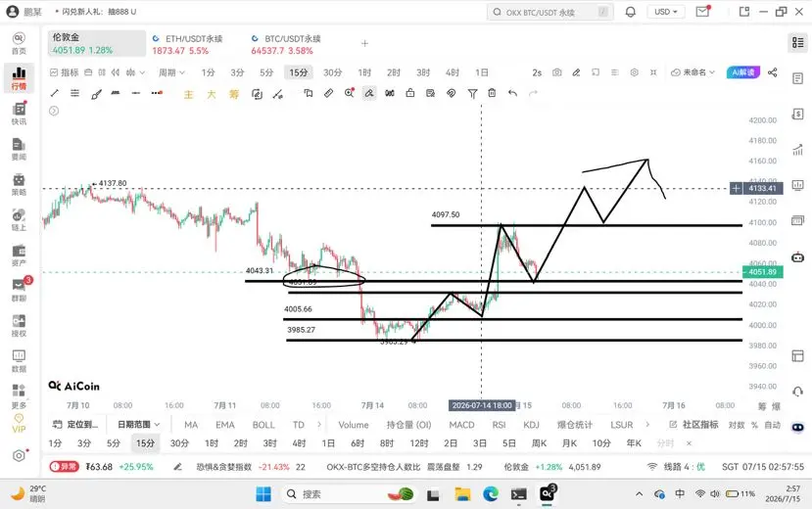
Task: Select the 30分 interval in top toolbar
Action: tap(332, 72)
